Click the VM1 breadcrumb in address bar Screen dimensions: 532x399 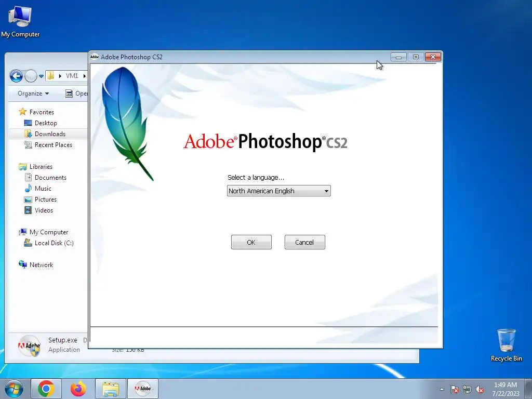coord(72,76)
